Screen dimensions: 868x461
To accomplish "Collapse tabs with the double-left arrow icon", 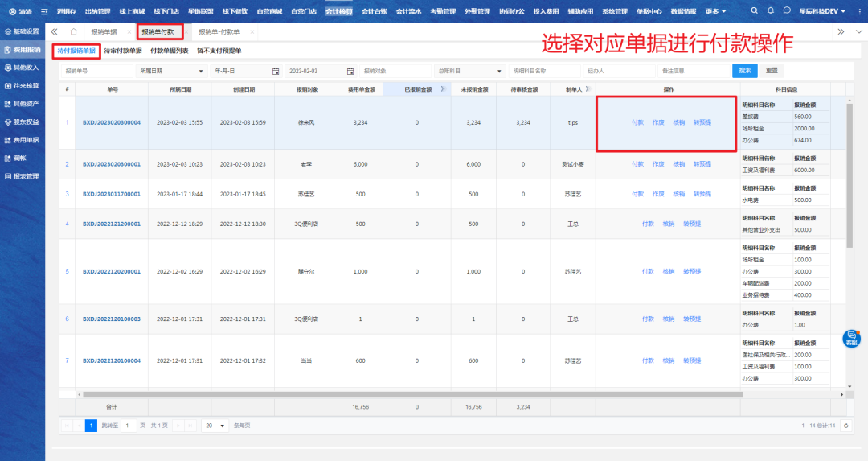I will (x=55, y=31).
